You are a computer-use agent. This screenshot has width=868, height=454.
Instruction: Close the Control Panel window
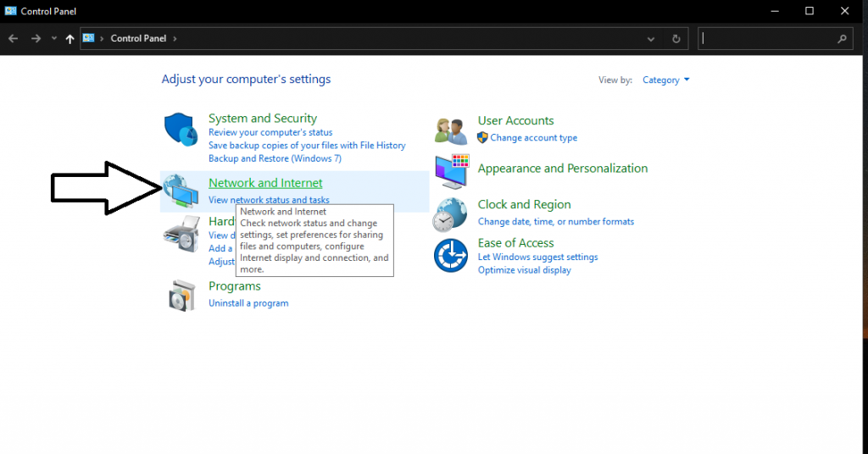pos(845,11)
